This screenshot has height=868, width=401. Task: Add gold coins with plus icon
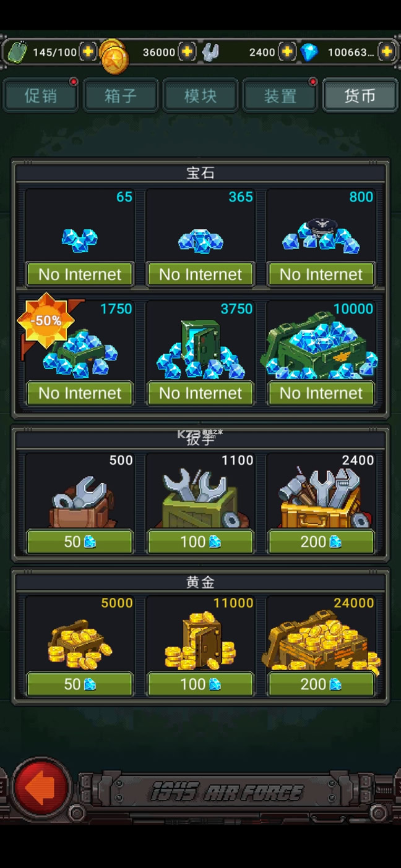coord(188,52)
